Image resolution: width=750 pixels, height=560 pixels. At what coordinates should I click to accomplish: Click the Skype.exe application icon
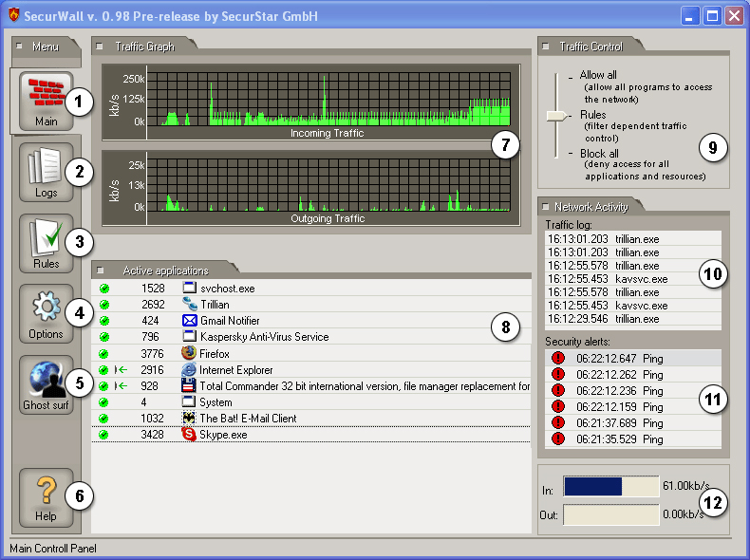click(x=189, y=434)
